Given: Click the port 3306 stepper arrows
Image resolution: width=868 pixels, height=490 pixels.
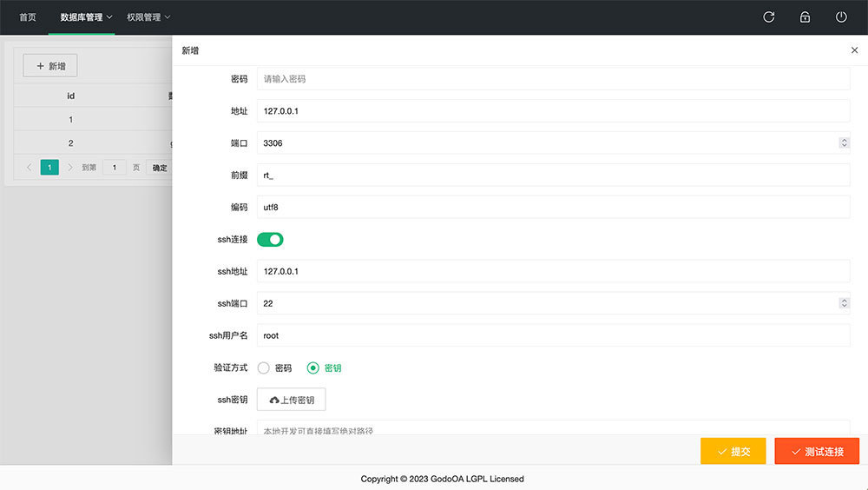Looking at the screenshot, I should [x=844, y=143].
